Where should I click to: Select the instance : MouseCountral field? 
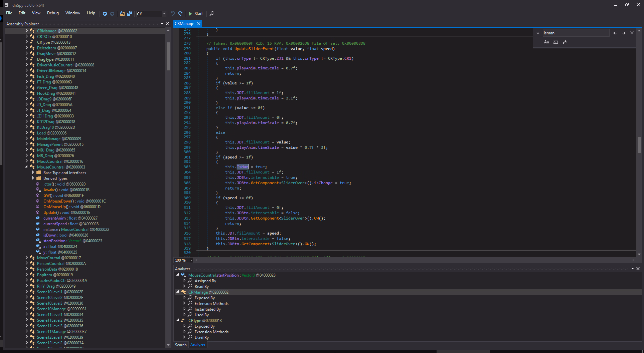click(76, 230)
